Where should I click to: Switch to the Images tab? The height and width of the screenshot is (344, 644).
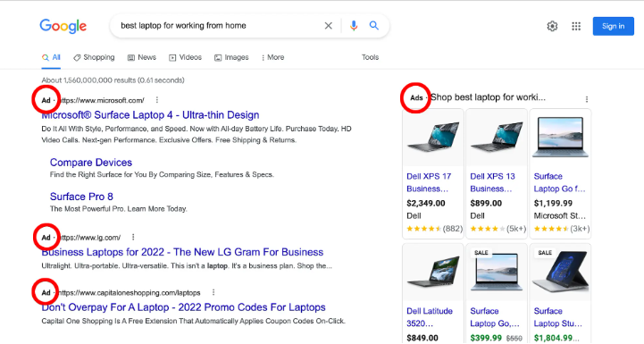pos(231,57)
